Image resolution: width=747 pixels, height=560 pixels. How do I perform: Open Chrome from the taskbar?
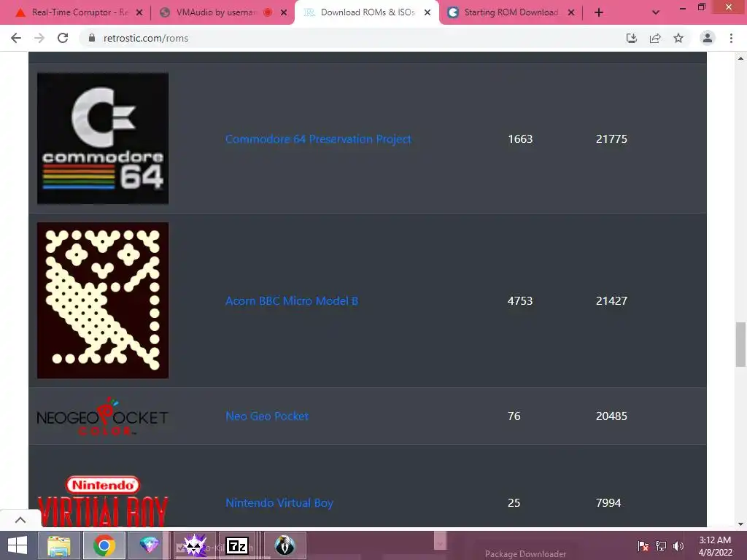pyautogui.click(x=104, y=545)
